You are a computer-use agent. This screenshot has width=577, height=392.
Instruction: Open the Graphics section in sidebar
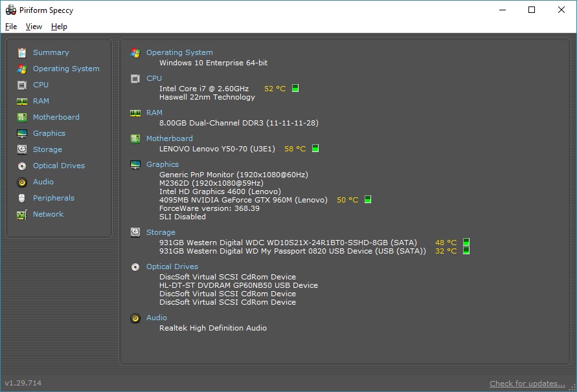[49, 133]
